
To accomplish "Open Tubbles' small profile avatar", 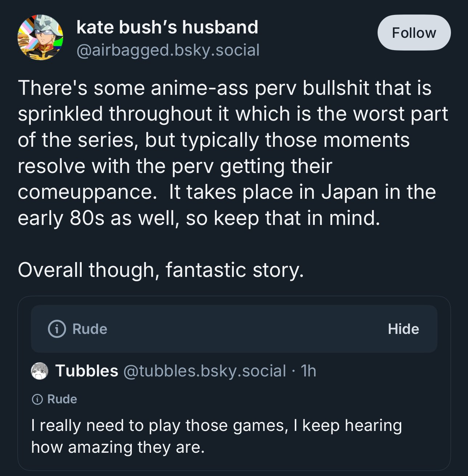I will pos(40,371).
